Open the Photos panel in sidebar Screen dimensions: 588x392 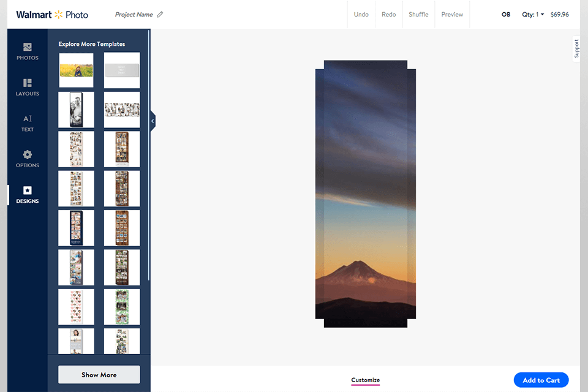(28, 52)
